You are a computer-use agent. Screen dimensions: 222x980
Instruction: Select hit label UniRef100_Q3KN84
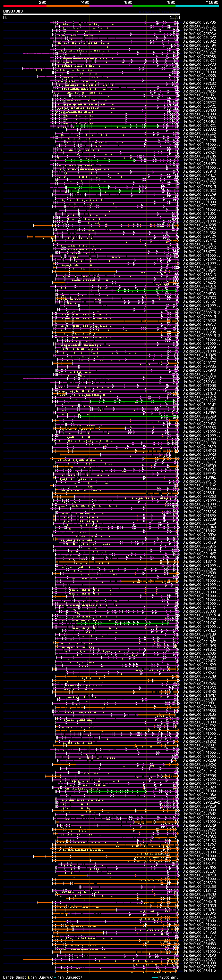click(x=199, y=122)
